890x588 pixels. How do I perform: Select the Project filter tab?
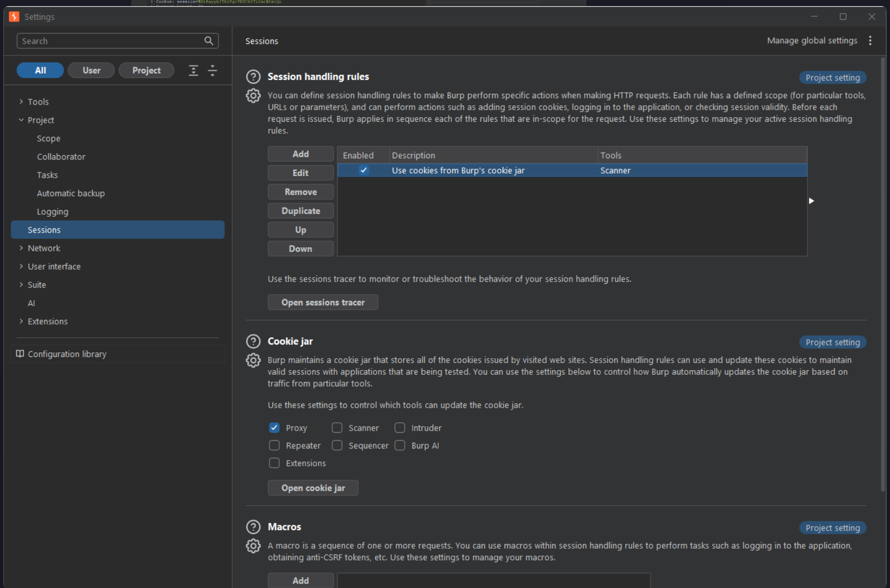coord(146,71)
